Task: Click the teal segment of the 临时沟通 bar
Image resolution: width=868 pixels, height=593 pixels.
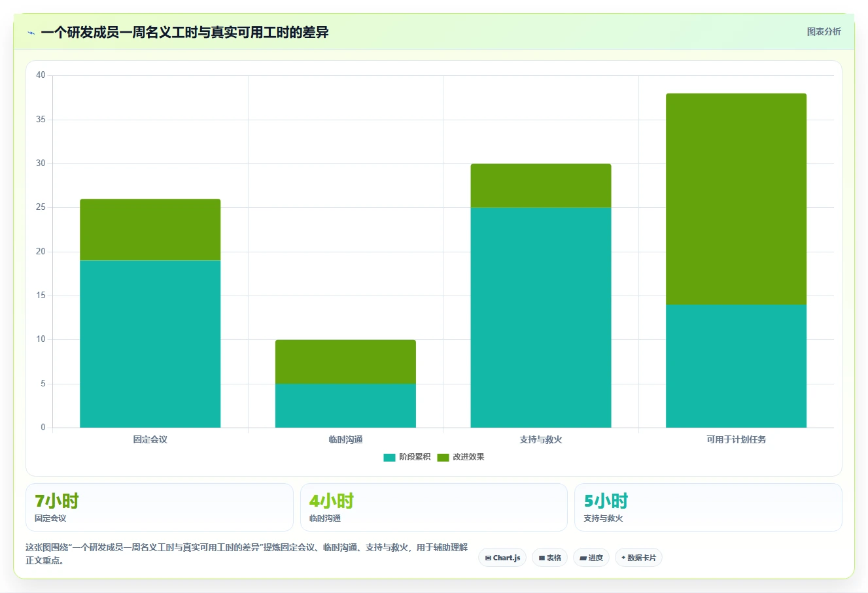Action: pos(345,405)
